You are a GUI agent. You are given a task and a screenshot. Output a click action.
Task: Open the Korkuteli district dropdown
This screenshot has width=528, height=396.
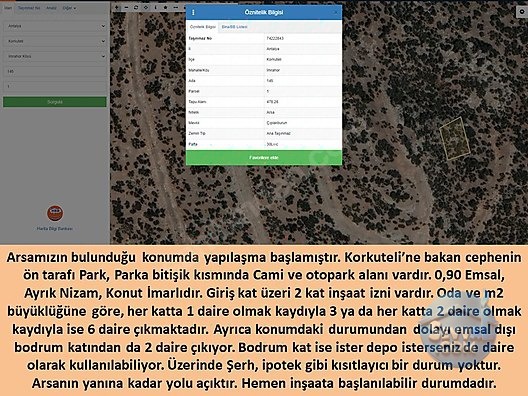(55, 41)
